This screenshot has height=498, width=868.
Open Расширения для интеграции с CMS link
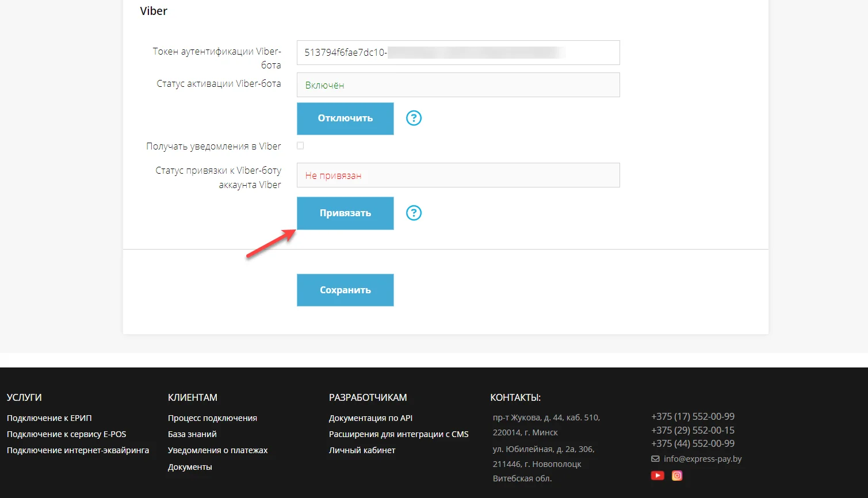pos(399,434)
